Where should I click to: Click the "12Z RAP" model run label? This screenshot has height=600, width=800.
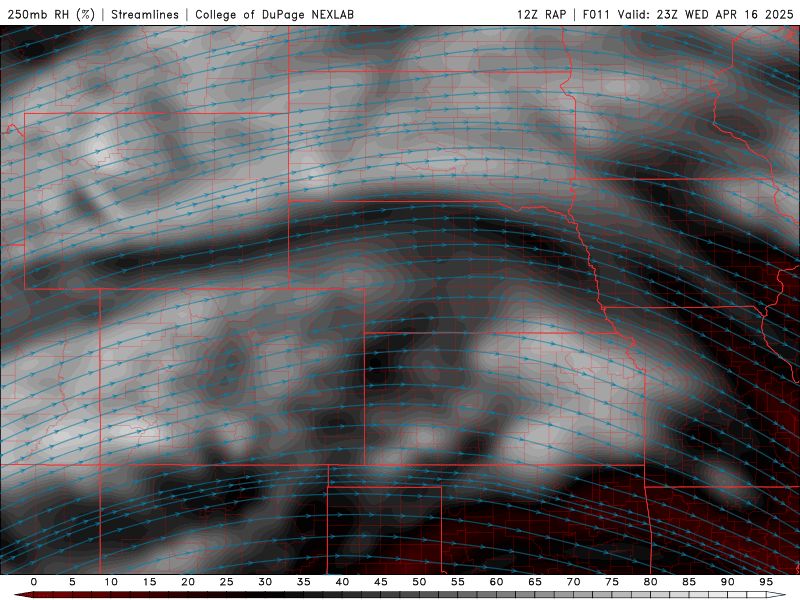click(x=541, y=14)
